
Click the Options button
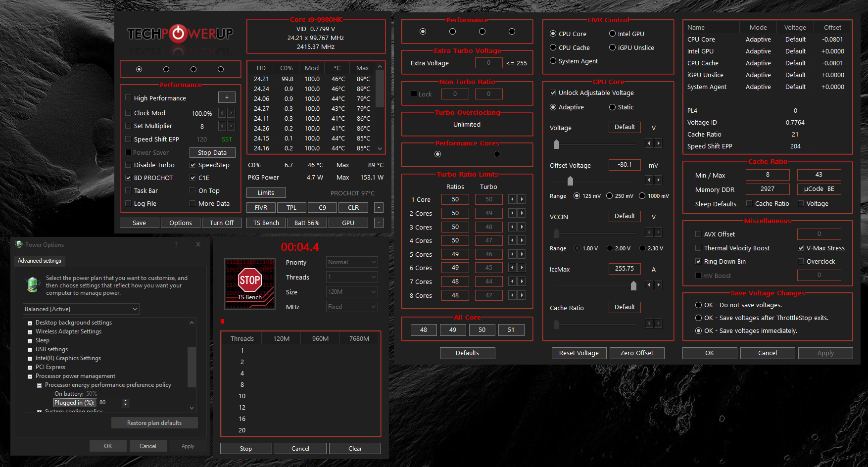181,223
